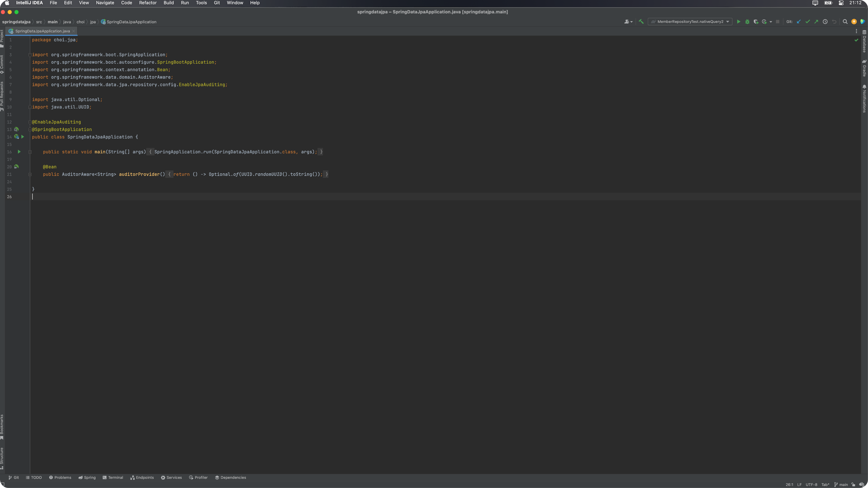Image resolution: width=868 pixels, height=488 pixels.
Task: Click the main Git branch widget in status bar
Action: tap(841, 485)
